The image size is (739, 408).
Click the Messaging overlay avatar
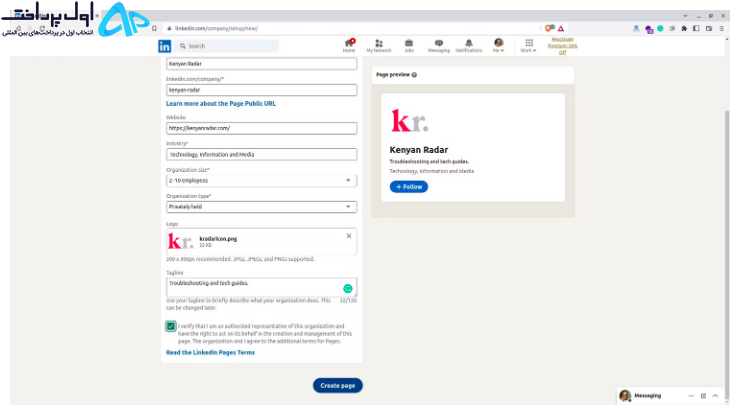point(625,396)
